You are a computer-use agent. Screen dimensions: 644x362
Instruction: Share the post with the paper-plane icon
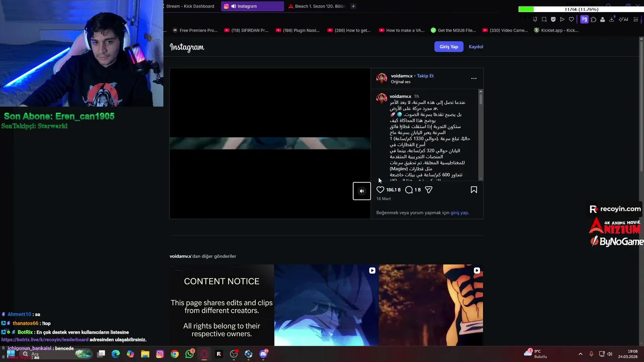pos(429,190)
